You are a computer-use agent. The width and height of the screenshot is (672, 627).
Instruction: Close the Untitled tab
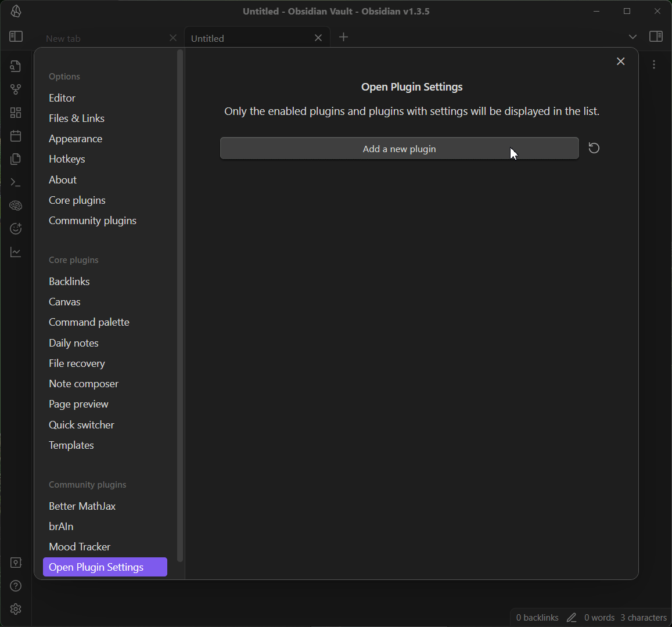pyautogui.click(x=318, y=38)
